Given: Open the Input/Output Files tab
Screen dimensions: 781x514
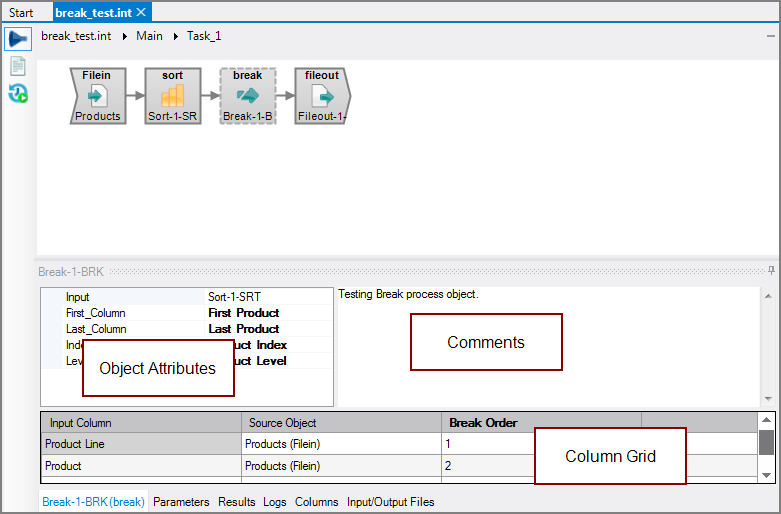Looking at the screenshot, I should tap(390, 502).
